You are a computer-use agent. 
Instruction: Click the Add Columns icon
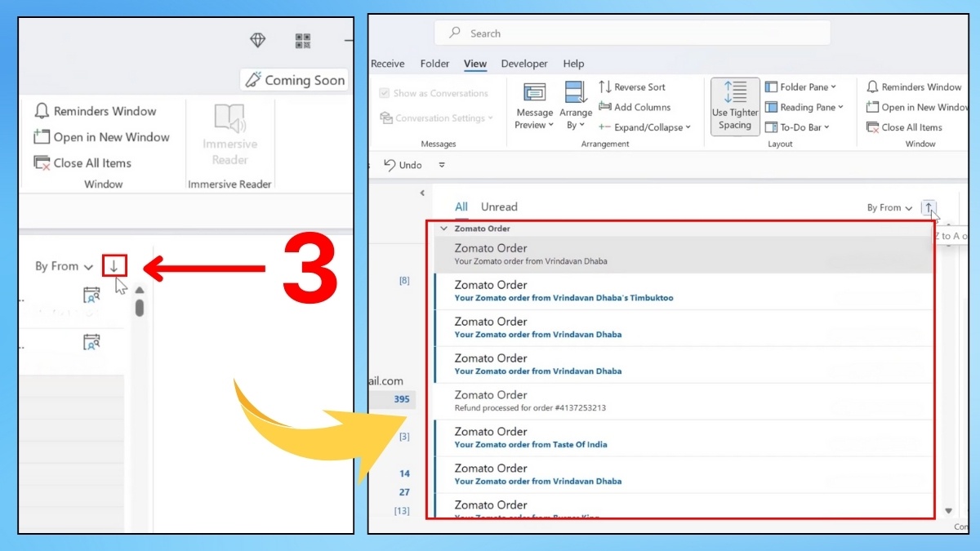point(605,107)
